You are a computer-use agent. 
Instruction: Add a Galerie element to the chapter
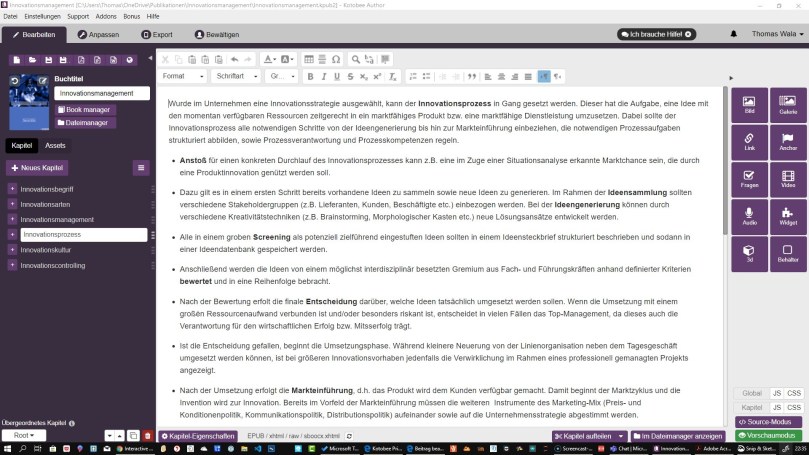pyautogui.click(x=787, y=105)
